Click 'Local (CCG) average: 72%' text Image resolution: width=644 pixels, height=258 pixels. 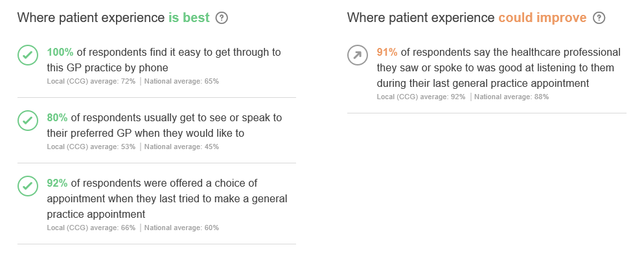tap(91, 81)
